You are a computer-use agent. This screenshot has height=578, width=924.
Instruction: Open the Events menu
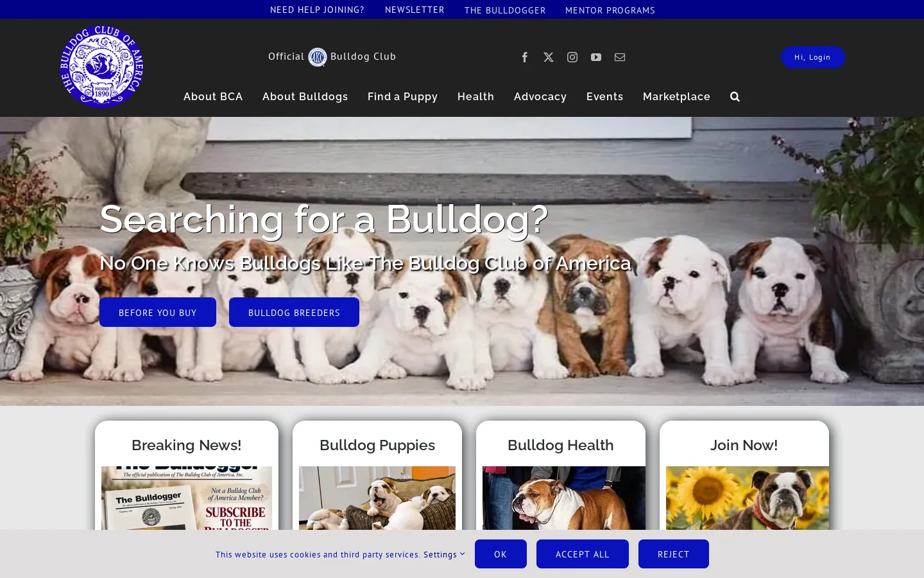604,96
